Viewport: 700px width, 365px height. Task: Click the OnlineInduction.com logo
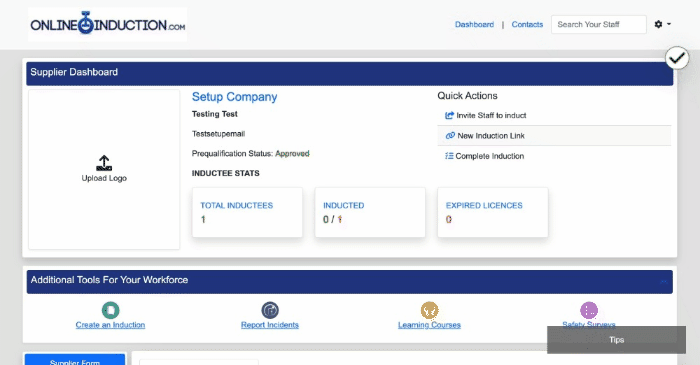coord(108,24)
